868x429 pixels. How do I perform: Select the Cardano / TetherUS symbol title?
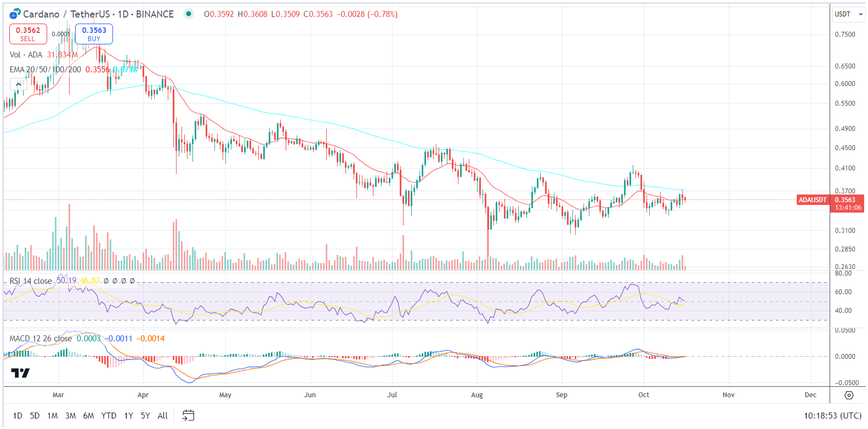(98, 14)
